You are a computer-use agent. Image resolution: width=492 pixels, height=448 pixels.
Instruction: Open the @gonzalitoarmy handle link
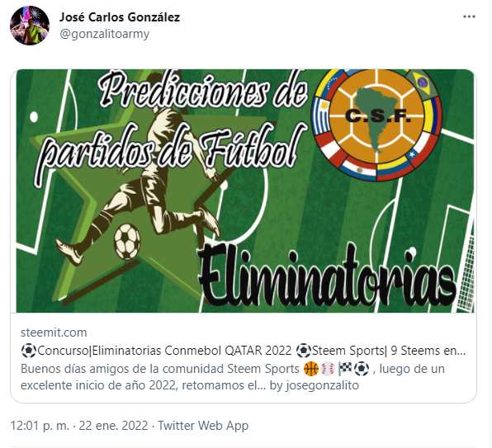105,34
